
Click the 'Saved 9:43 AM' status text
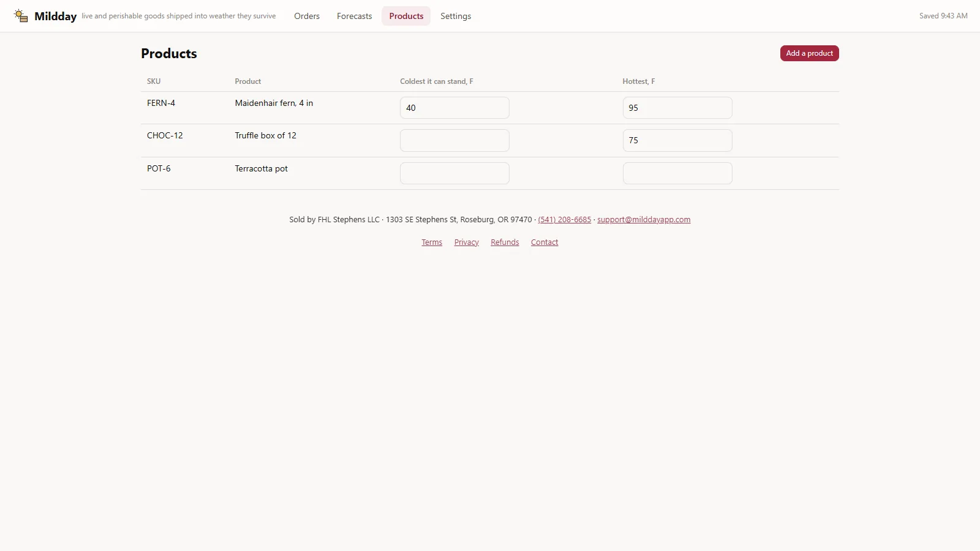coord(943,16)
